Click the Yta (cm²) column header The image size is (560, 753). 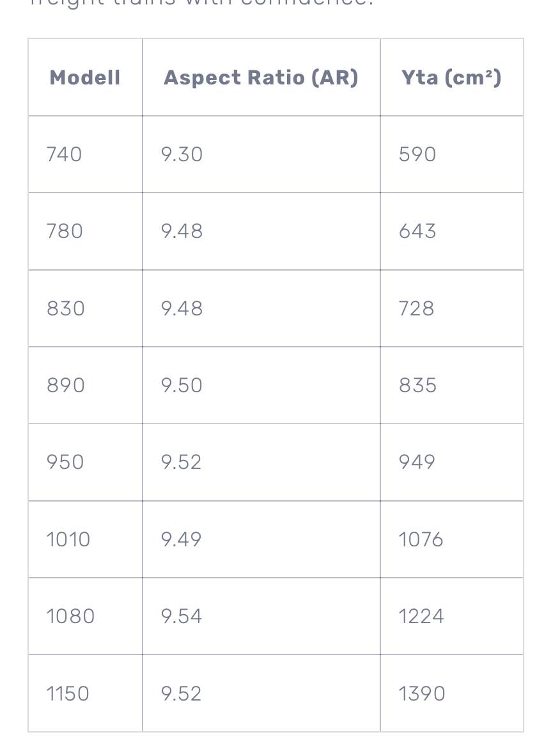[451, 77]
